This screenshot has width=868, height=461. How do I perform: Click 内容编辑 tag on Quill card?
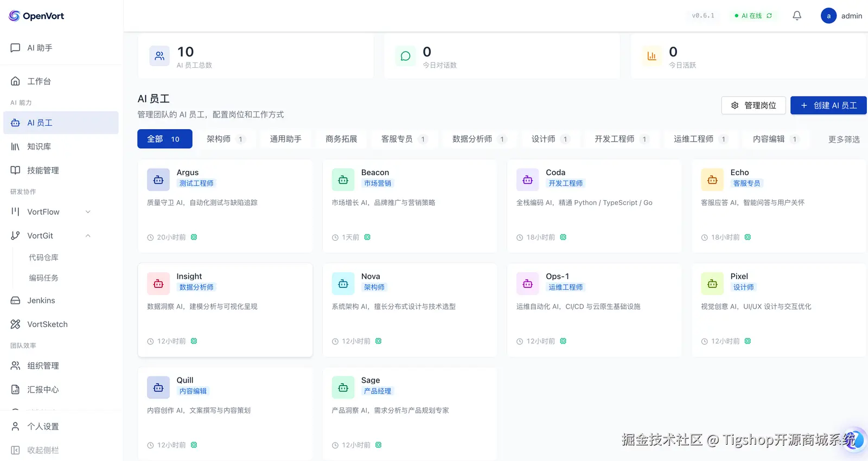pyautogui.click(x=193, y=391)
